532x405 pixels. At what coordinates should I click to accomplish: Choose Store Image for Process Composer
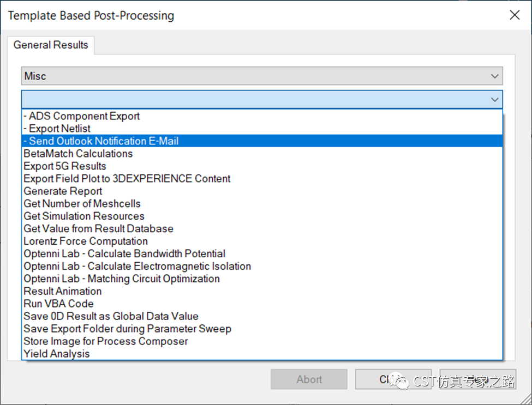[x=261, y=342]
